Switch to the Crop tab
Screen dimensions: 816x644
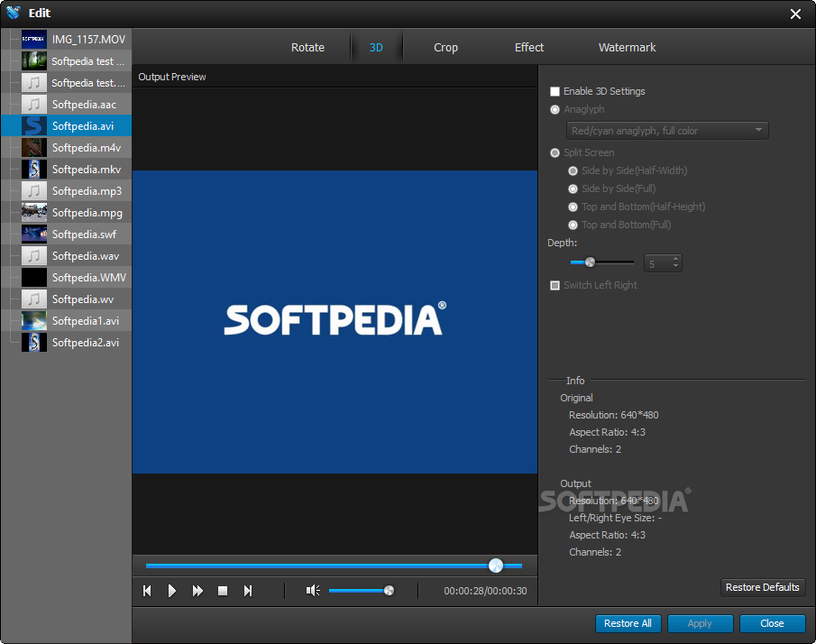click(x=445, y=48)
